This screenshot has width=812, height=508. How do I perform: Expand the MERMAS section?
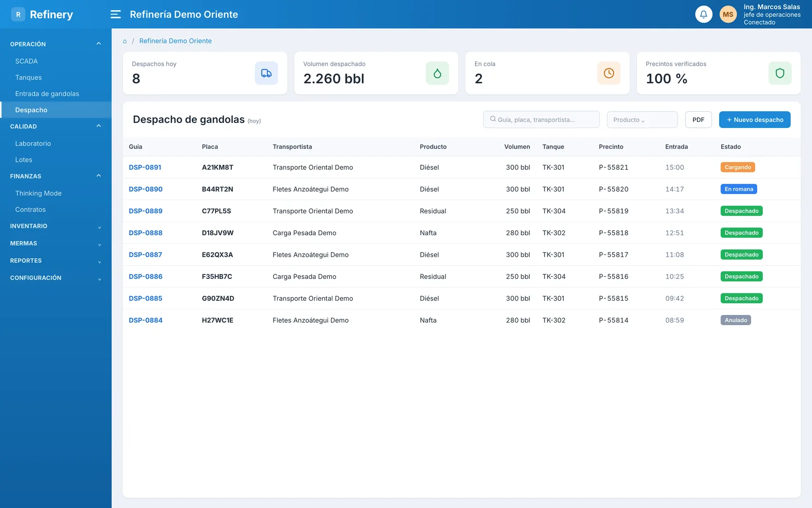click(56, 243)
